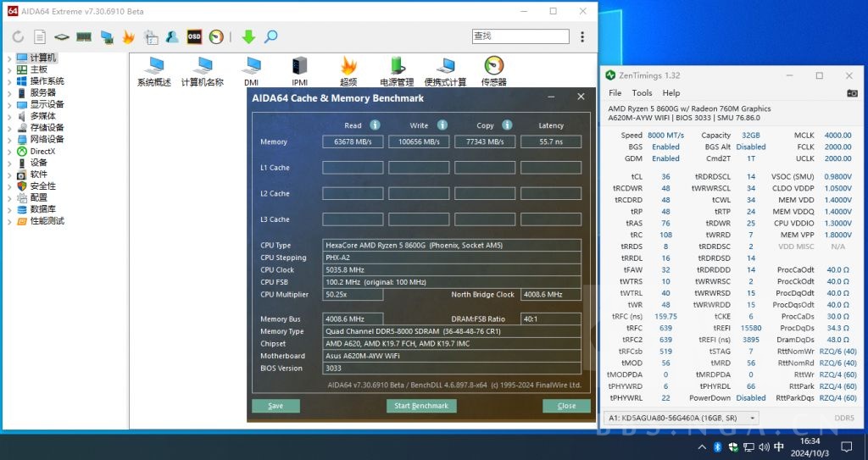
Task: Open the 传感器 sensor gauge icon
Action: click(493, 67)
